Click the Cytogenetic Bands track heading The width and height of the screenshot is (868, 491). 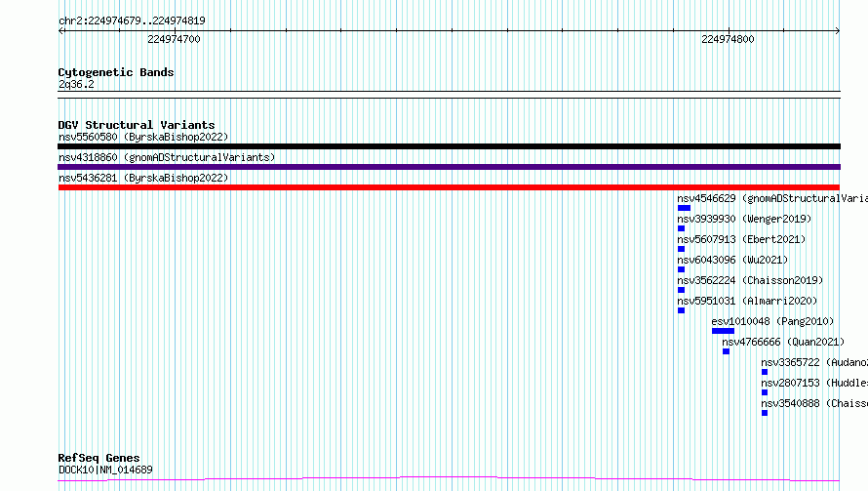click(x=116, y=72)
